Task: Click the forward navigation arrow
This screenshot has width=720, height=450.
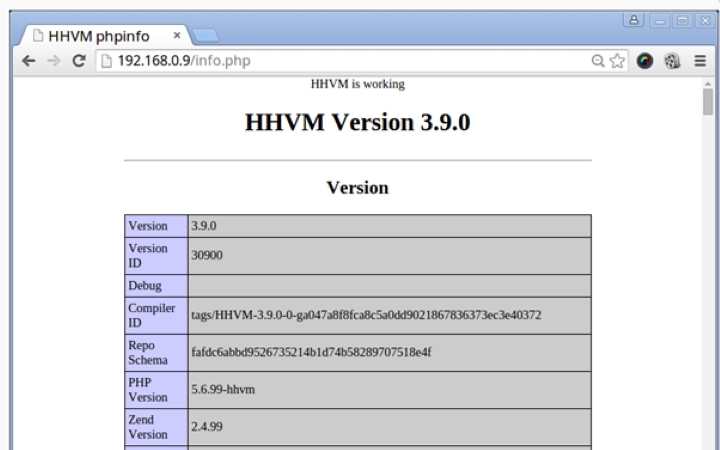Action: [x=54, y=61]
